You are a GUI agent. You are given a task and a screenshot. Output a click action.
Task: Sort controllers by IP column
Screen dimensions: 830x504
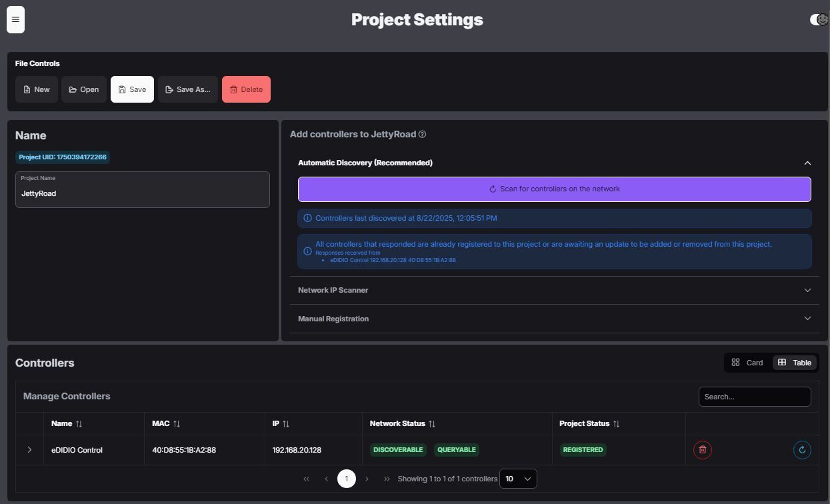pyautogui.click(x=286, y=424)
